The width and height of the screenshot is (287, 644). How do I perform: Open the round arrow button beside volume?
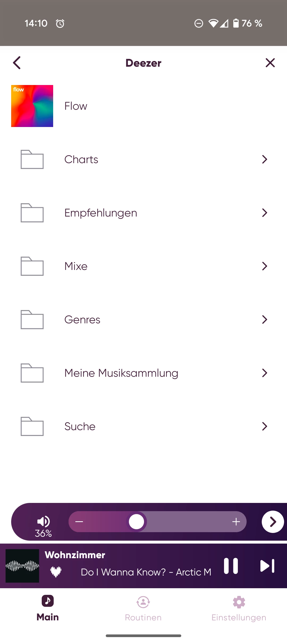pos(273,522)
